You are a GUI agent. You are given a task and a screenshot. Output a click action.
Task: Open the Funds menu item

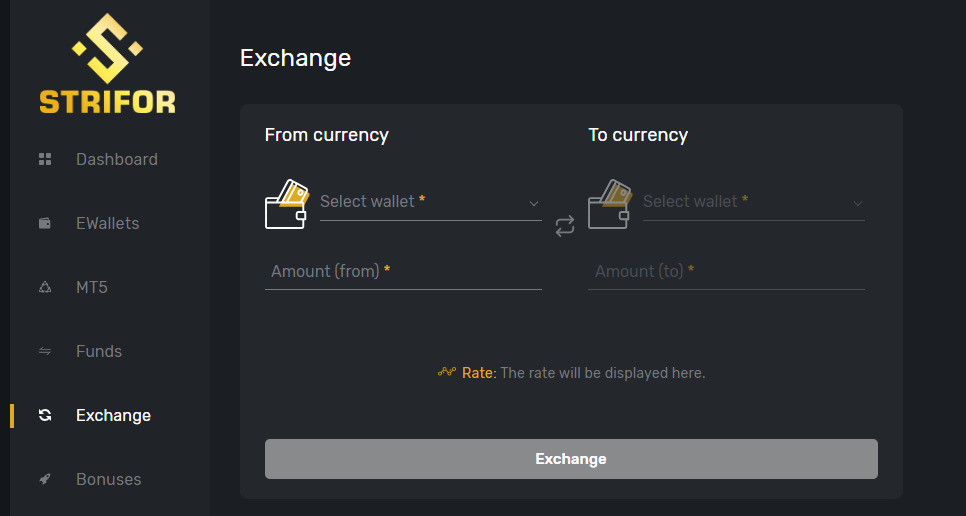(99, 352)
